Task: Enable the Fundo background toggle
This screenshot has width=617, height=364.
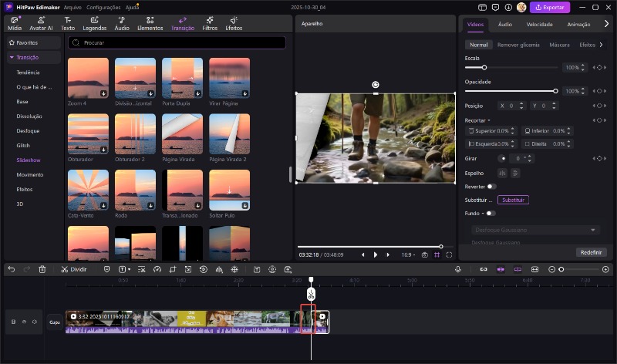Action: click(x=491, y=213)
